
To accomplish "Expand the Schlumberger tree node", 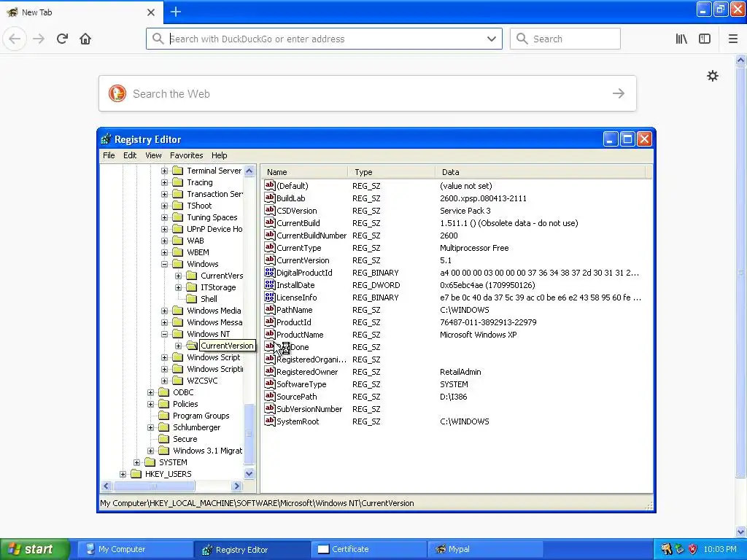I will coord(150,427).
